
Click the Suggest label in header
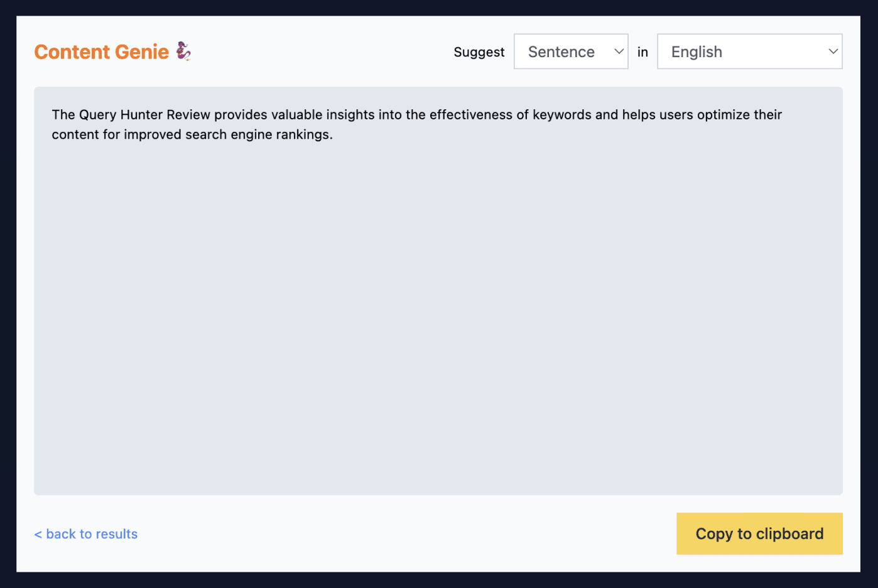479,52
